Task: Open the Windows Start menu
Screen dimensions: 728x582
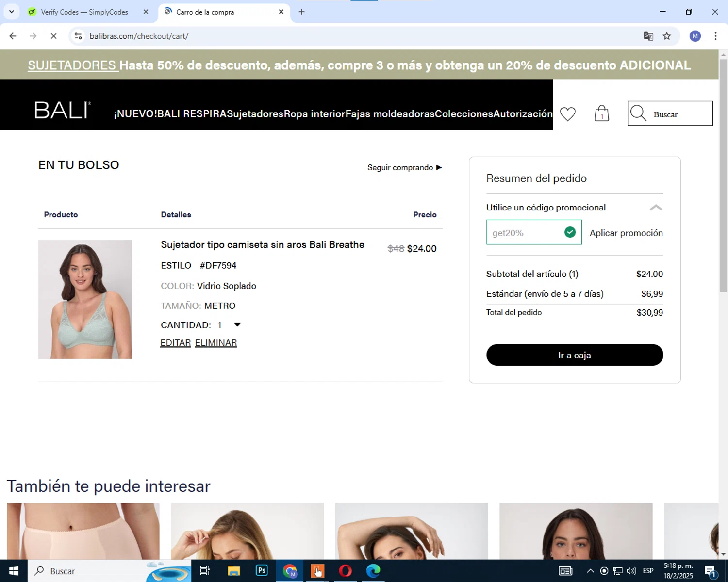Action: click(14, 571)
